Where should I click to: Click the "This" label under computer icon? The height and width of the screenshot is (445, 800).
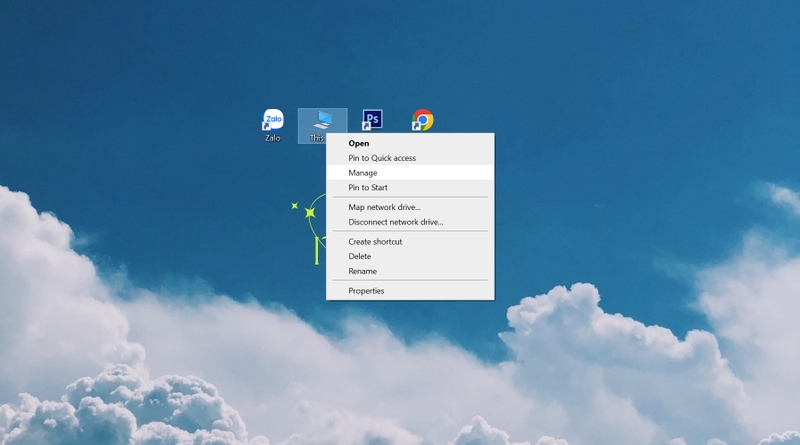tap(317, 138)
